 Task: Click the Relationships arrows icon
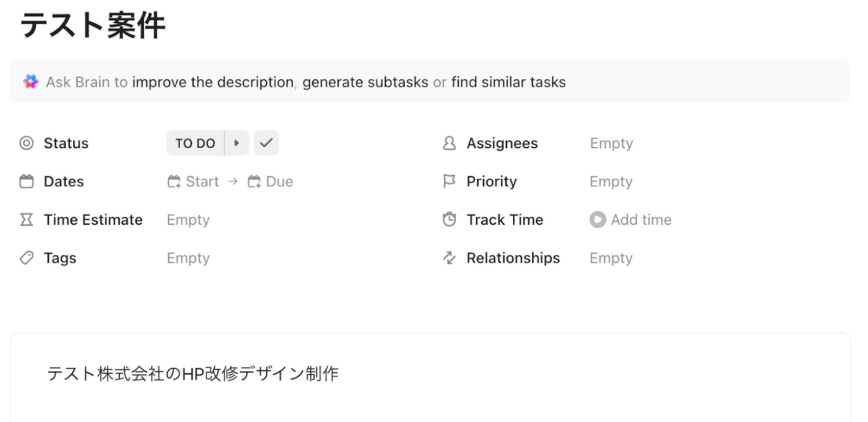[x=449, y=258]
